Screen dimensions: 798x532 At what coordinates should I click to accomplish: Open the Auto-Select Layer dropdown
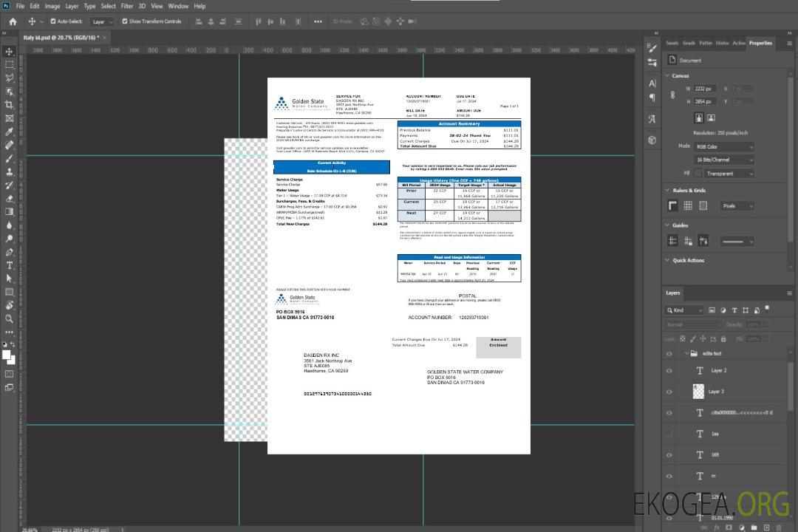(102, 21)
